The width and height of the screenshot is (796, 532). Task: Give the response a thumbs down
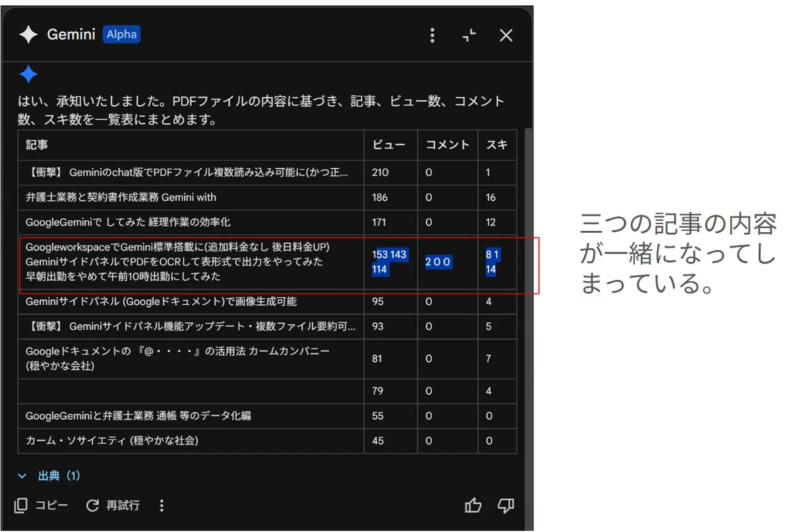[x=505, y=505]
